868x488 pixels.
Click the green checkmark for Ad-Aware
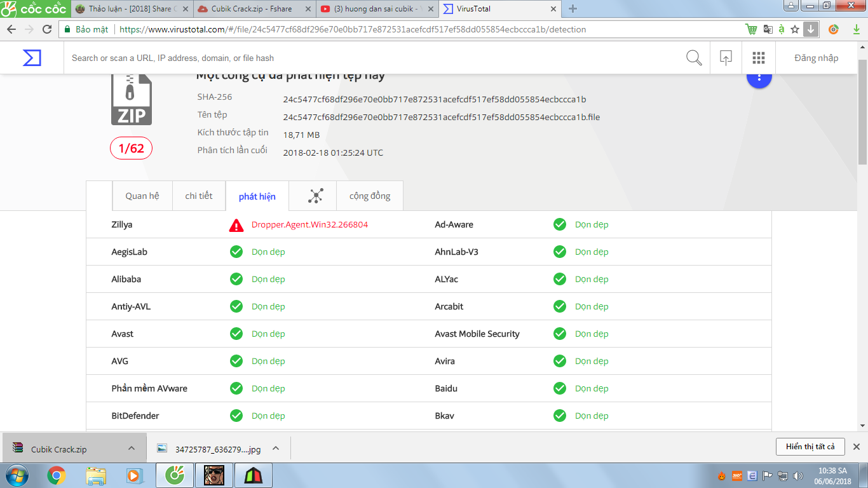560,224
